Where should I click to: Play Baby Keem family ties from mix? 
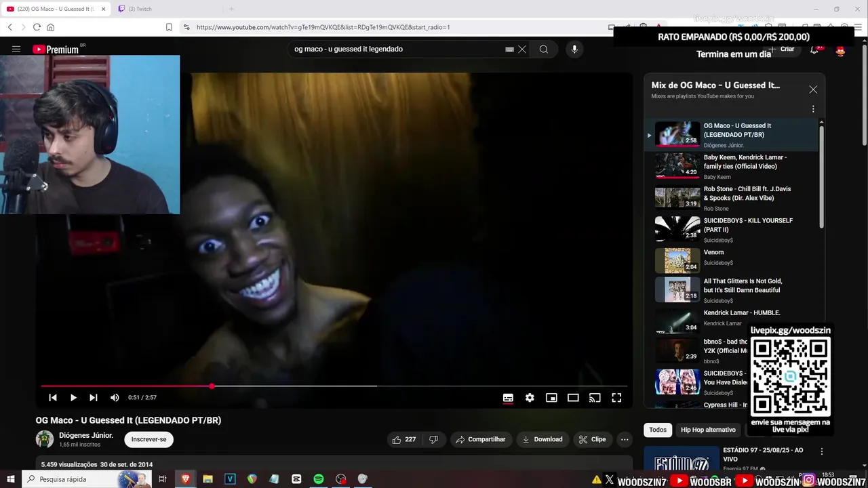[x=732, y=166]
